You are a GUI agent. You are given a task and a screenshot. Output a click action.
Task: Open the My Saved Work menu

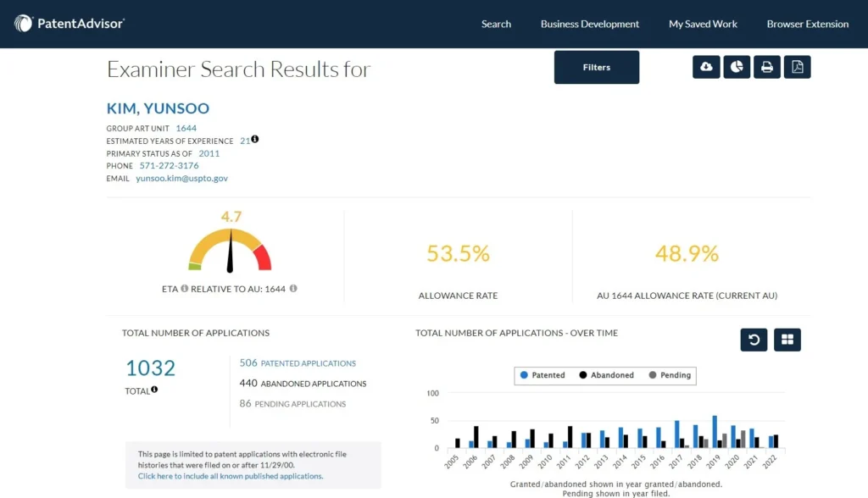[x=703, y=25]
